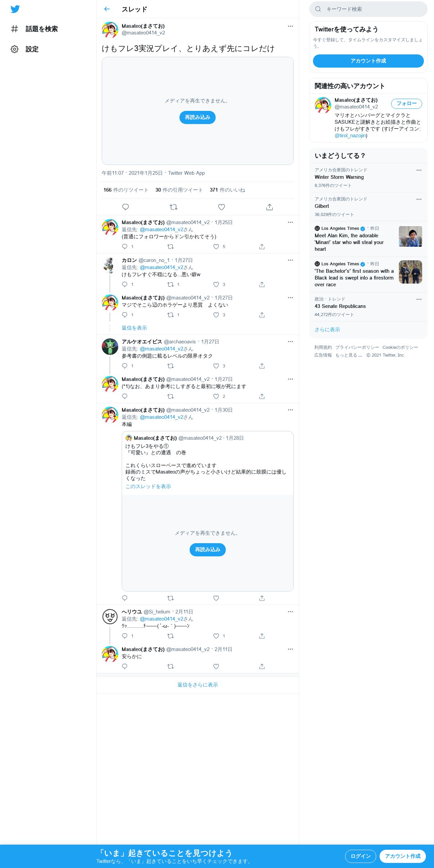Open more options on the main tweet
The width and height of the screenshot is (434, 868).
pyautogui.click(x=290, y=26)
